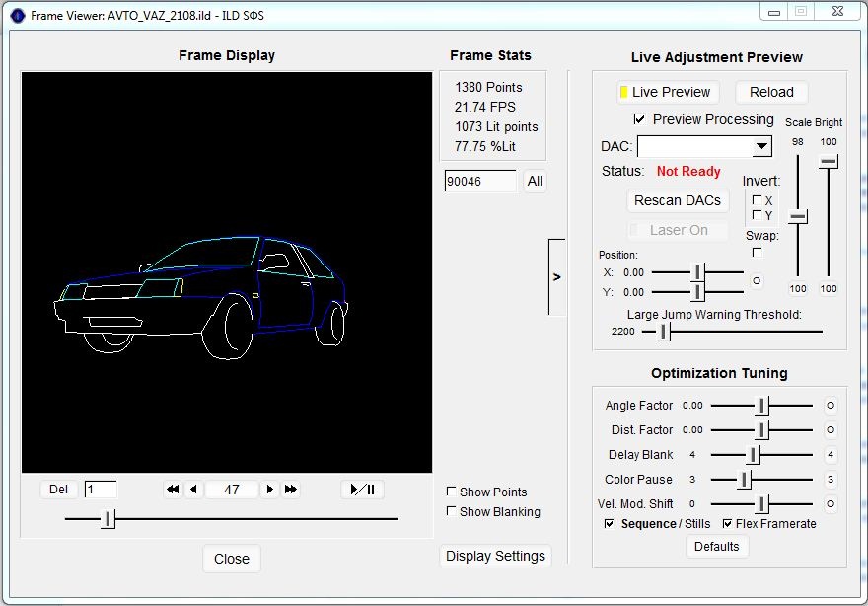Jump to first frame with rewind icon
This screenshot has width=868, height=606.
pyautogui.click(x=173, y=490)
